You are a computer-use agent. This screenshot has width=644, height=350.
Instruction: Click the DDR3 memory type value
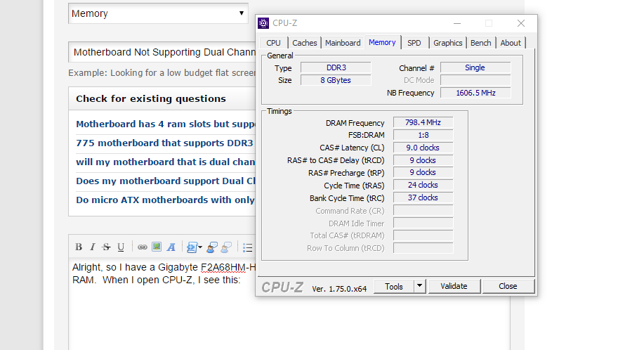[336, 67]
